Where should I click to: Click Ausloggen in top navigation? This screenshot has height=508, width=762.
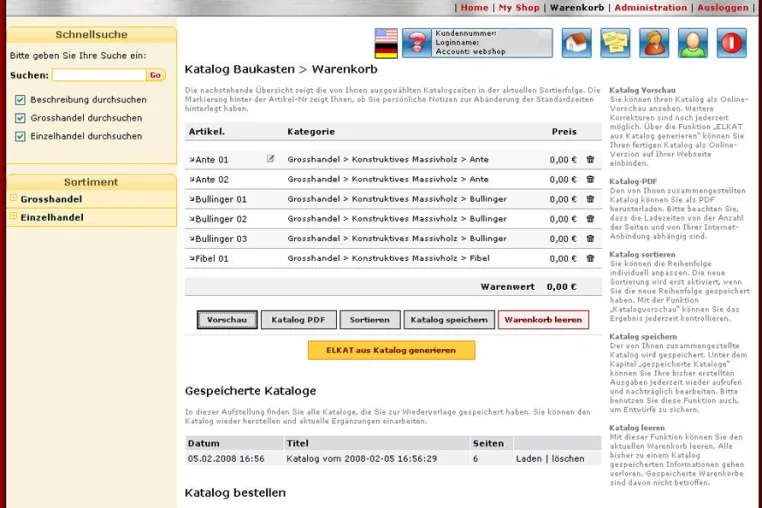(723, 8)
